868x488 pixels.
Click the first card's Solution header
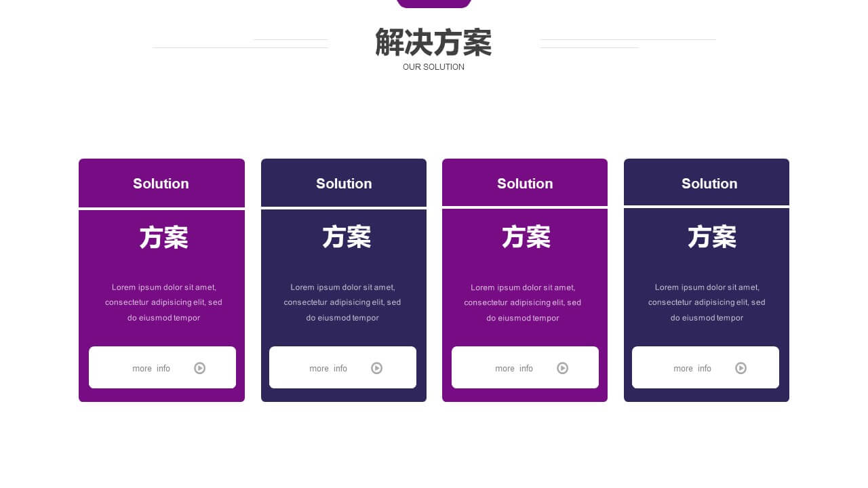(x=161, y=183)
